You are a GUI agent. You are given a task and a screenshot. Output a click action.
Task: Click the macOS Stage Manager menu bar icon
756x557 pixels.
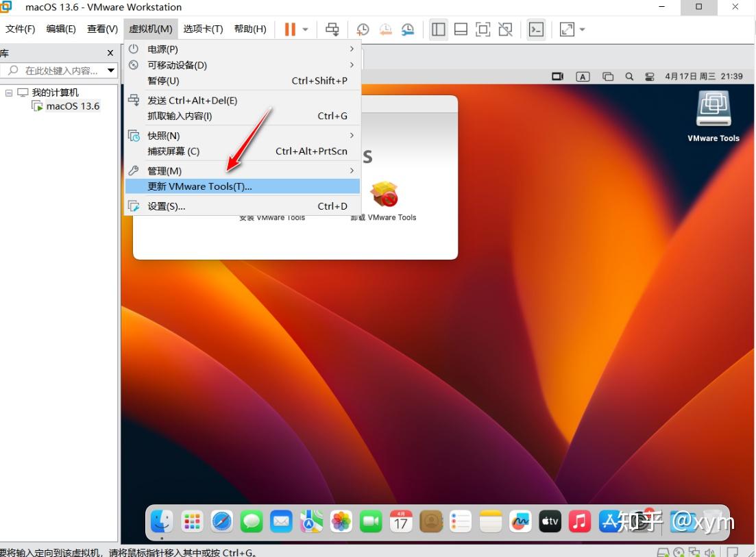(607, 77)
